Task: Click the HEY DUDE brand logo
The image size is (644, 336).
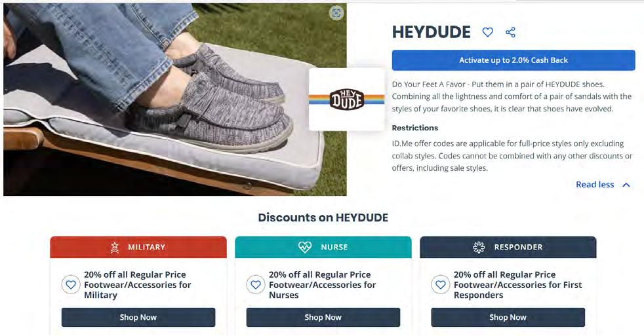Action: pos(347,100)
